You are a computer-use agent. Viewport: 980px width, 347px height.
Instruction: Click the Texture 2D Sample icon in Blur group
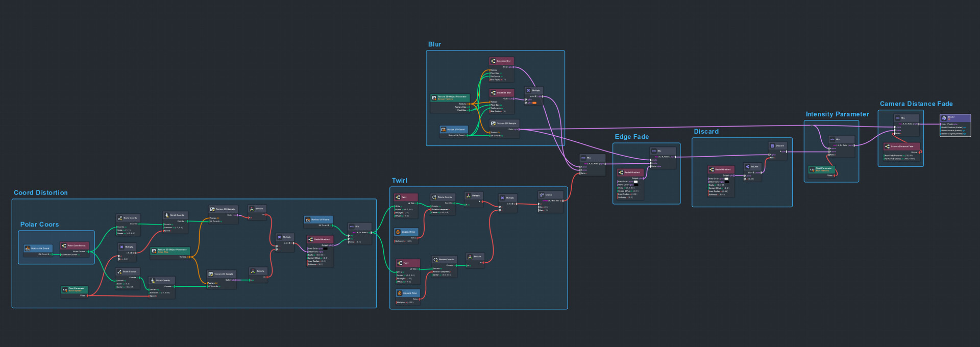(x=493, y=123)
